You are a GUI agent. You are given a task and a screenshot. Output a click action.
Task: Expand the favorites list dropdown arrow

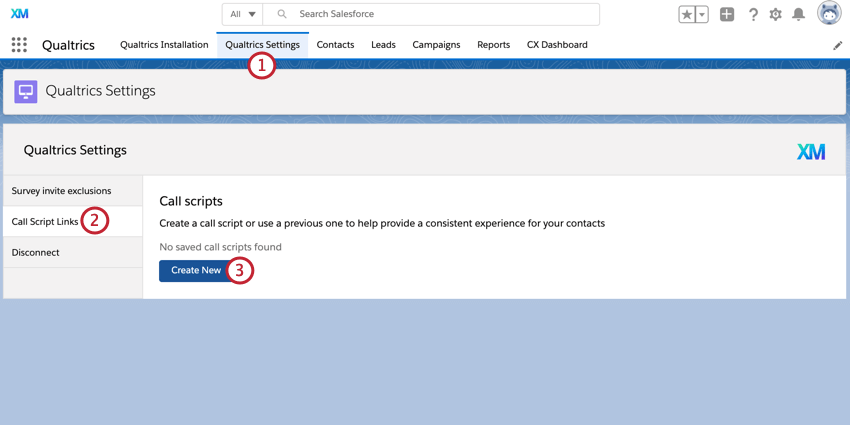tap(701, 15)
